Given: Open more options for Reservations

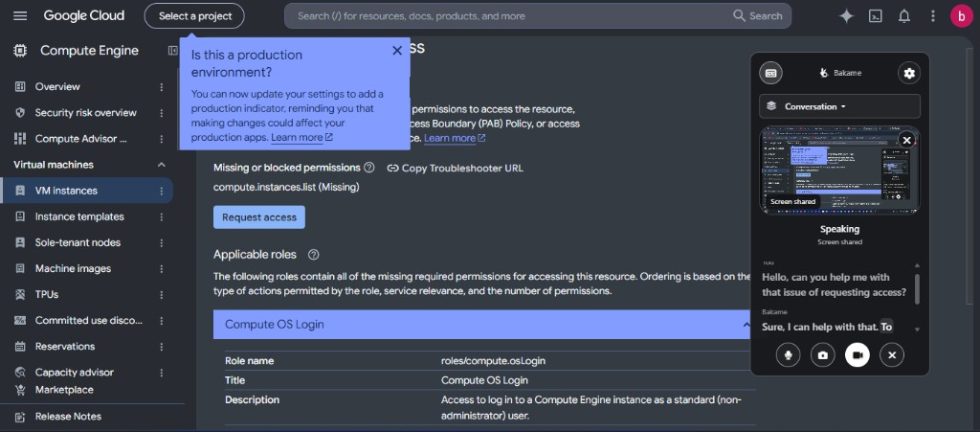Looking at the screenshot, I should 161,347.
